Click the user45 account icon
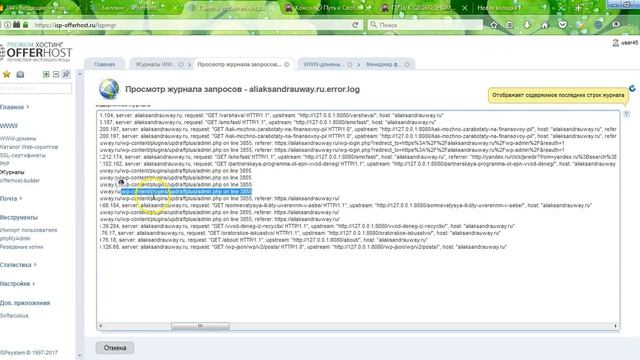Screen dimensions: 640x360 pos(616,42)
